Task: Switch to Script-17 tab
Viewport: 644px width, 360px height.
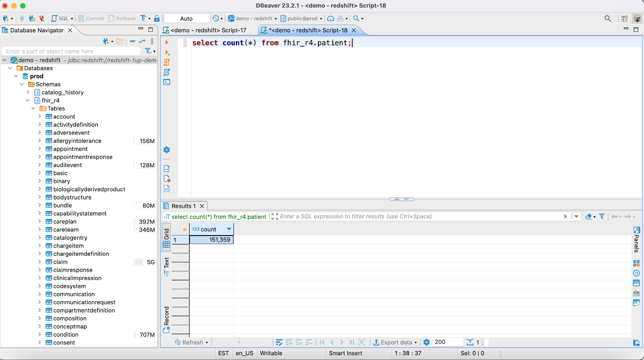Action: [204, 30]
